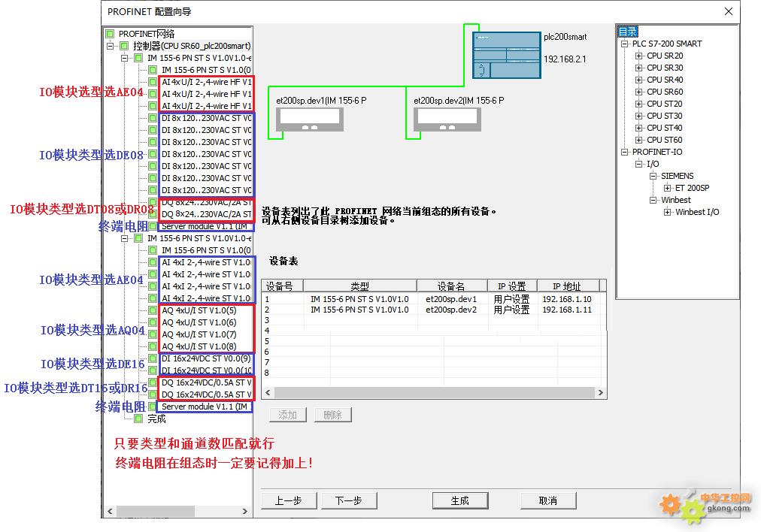The height and width of the screenshot is (532, 761).
Task: Click the green icon beside DI 16x24VDC ST V0.0(9)
Action: 153,358
